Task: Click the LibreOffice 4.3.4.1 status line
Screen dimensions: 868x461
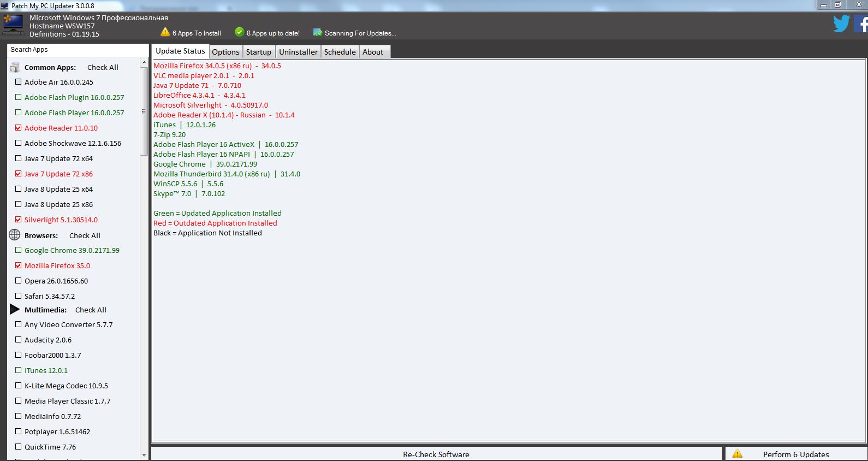Action: (x=199, y=95)
